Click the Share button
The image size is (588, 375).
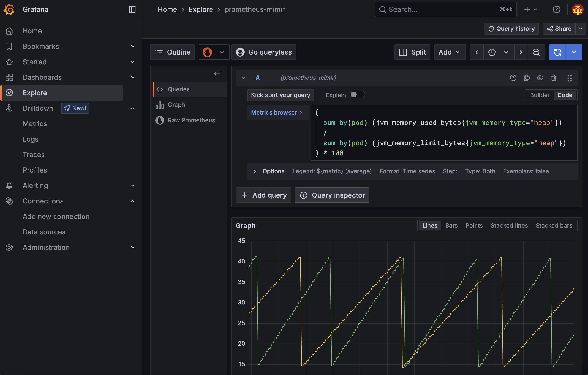click(559, 29)
